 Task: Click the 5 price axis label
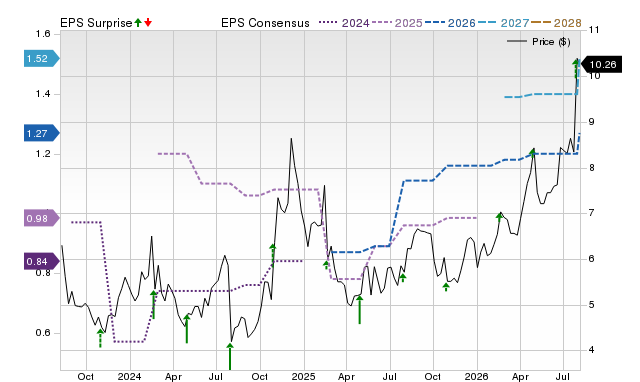(591, 305)
